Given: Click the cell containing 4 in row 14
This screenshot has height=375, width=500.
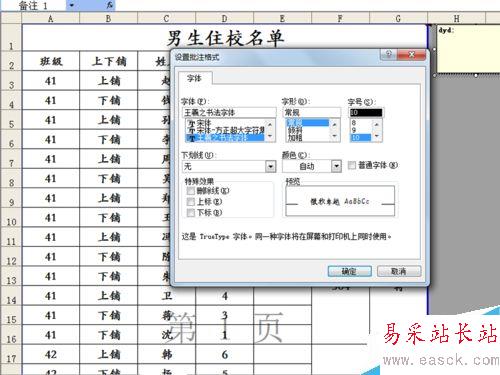Looking at the screenshot, I should pyautogui.click(x=224, y=296).
